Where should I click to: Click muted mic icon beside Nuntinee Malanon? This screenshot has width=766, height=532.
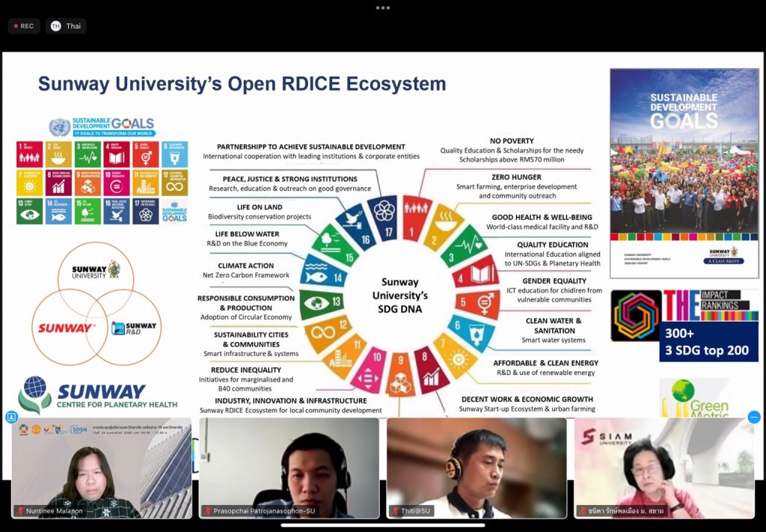point(20,511)
